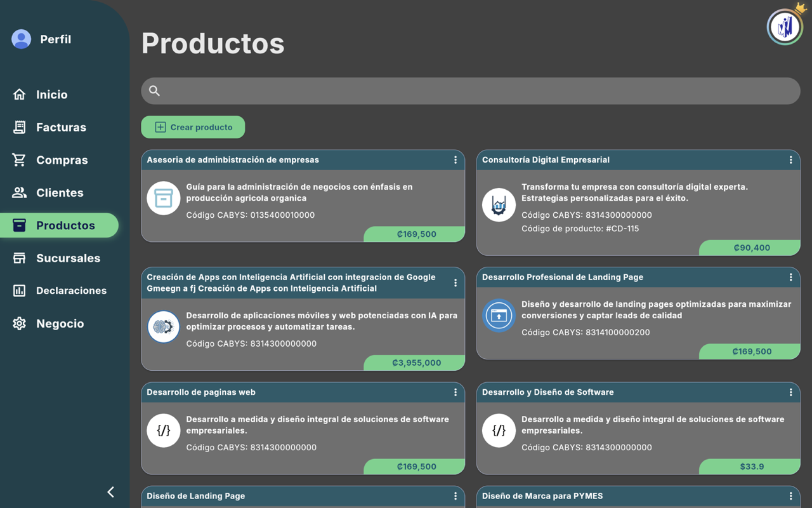Click the Negocio gear icon
812x508 pixels.
(x=20, y=323)
